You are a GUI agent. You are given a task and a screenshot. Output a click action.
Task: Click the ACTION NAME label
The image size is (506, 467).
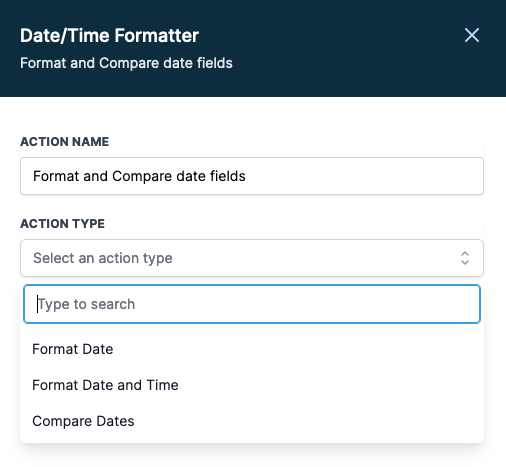click(64, 142)
